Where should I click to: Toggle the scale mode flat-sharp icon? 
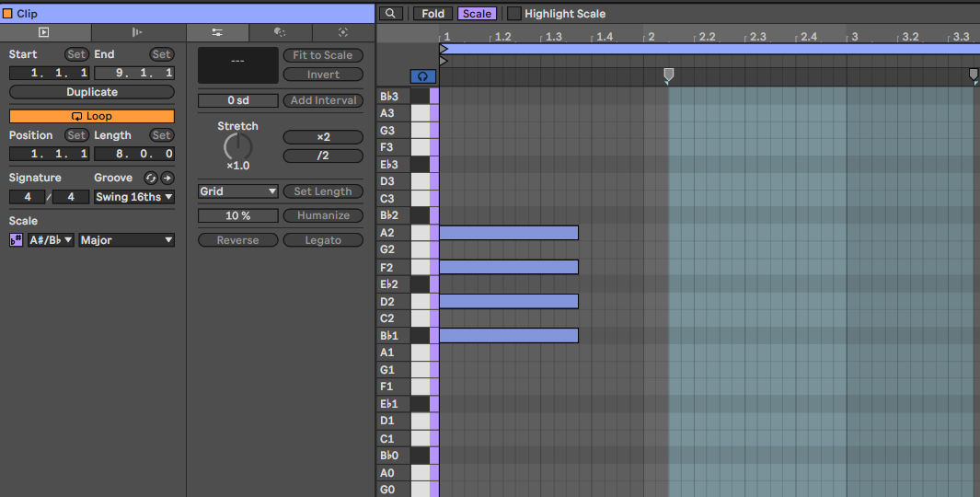pos(17,240)
